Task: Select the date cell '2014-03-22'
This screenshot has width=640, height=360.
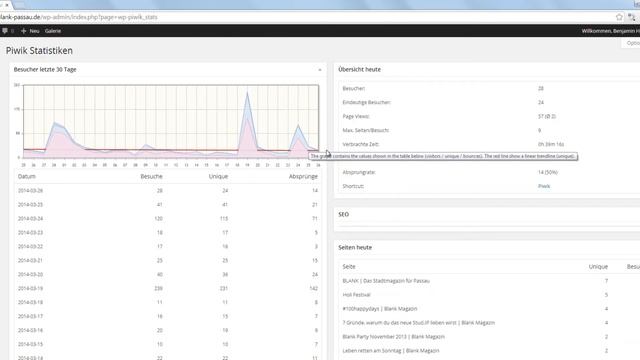Action: [x=30, y=247]
